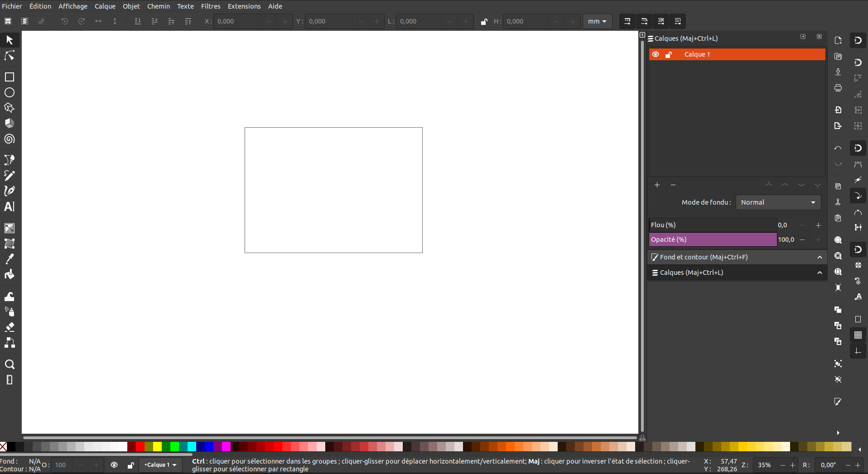Select the Star and polygon tool
868x474 pixels.
(x=10, y=108)
